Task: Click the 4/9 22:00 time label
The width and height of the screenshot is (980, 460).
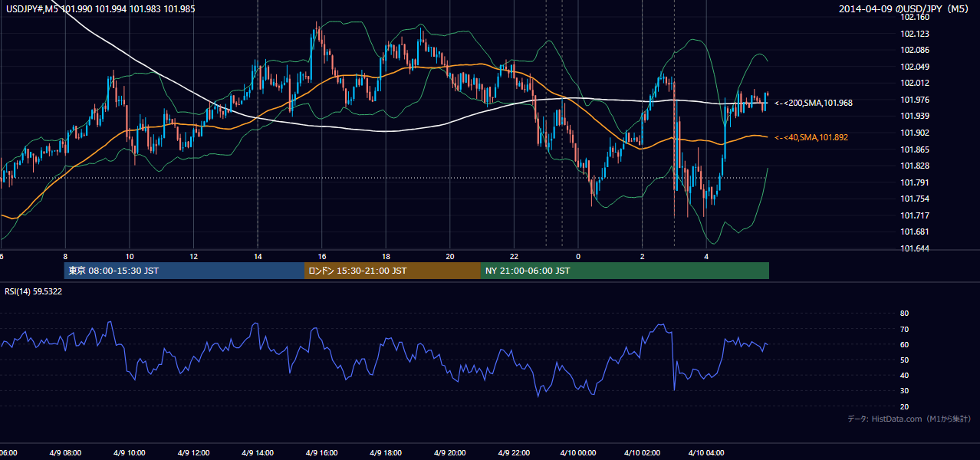Action: tap(514, 452)
